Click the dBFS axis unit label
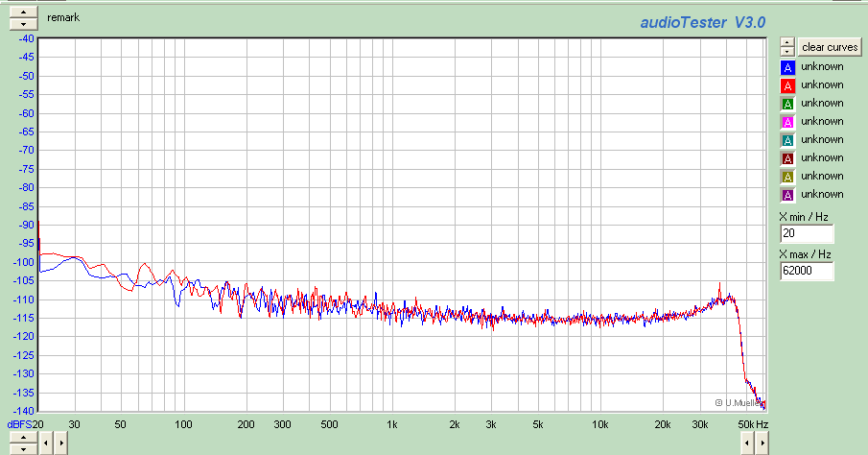This screenshot has width=868, height=455. pos(19,424)
